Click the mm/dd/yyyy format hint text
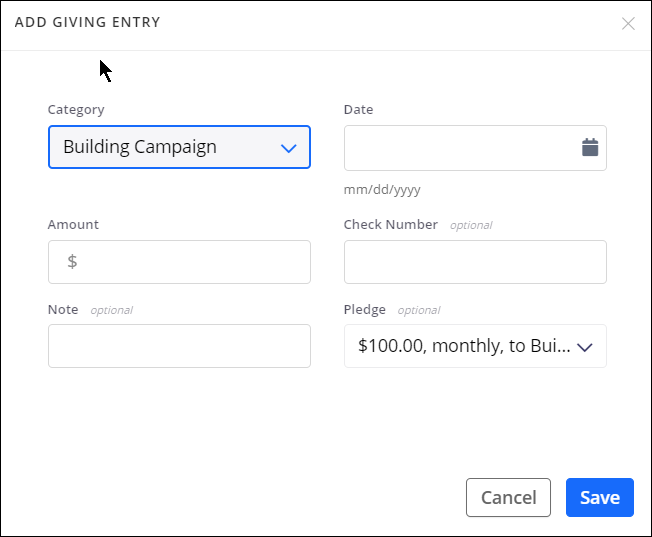 [x=382, y=189]
